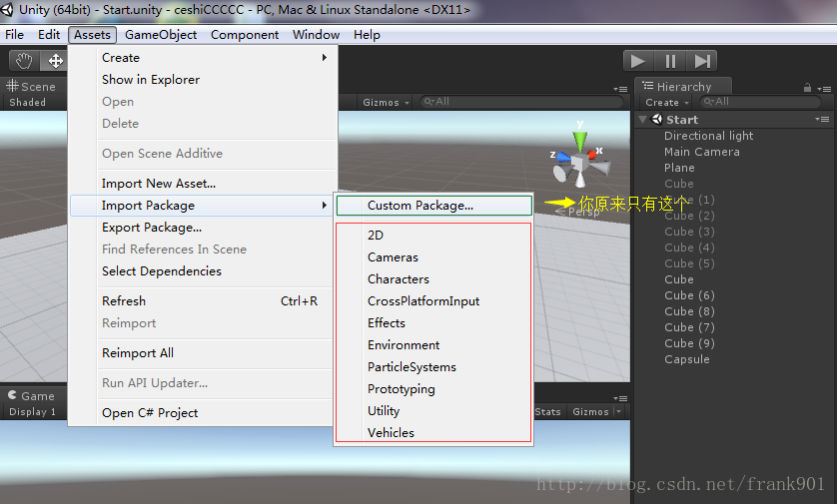Toggle the Game view Stats button
837x504 pixels.
pyautogui.click(x=547, y=412)
